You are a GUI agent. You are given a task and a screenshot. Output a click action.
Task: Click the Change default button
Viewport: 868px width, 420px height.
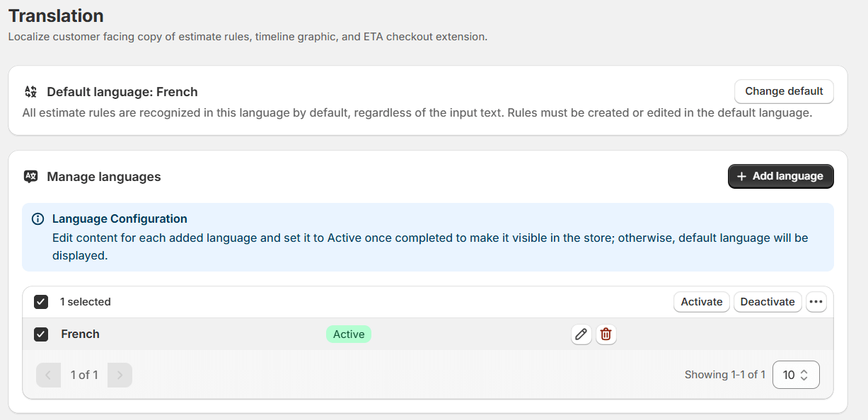coord(783,91)
